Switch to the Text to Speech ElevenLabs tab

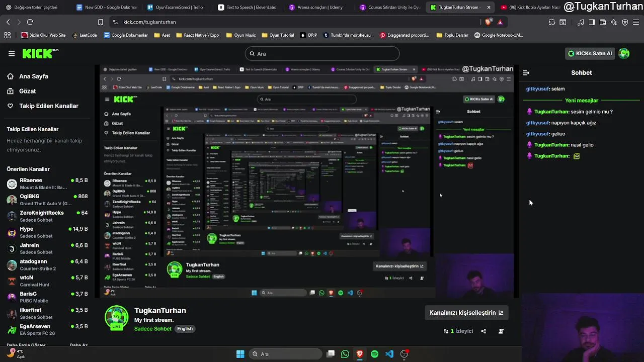click(x=247, y=8)
